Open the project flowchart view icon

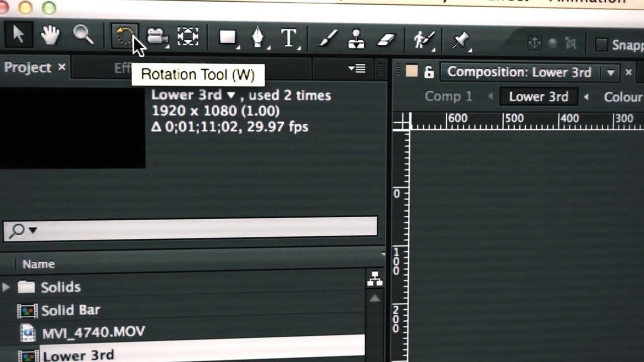pos(374,279)
